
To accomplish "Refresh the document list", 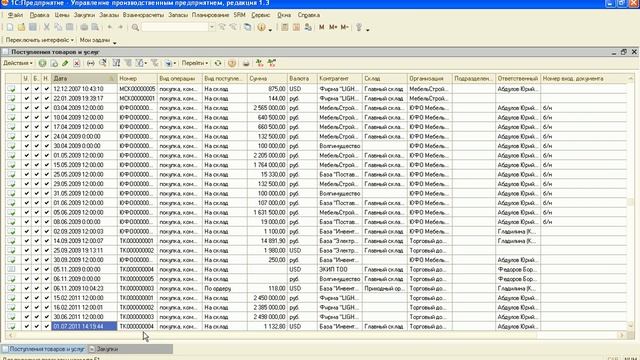I will [218, 63].
